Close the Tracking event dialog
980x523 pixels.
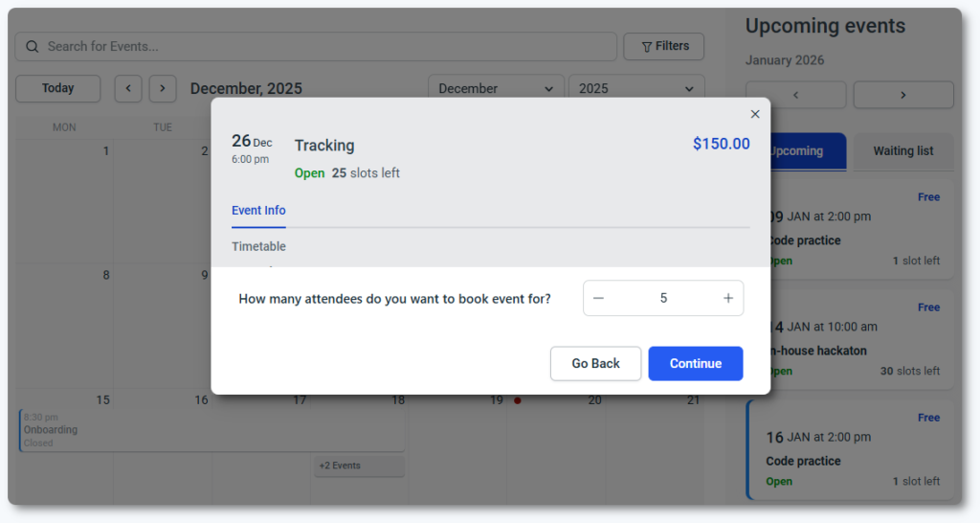755,114
